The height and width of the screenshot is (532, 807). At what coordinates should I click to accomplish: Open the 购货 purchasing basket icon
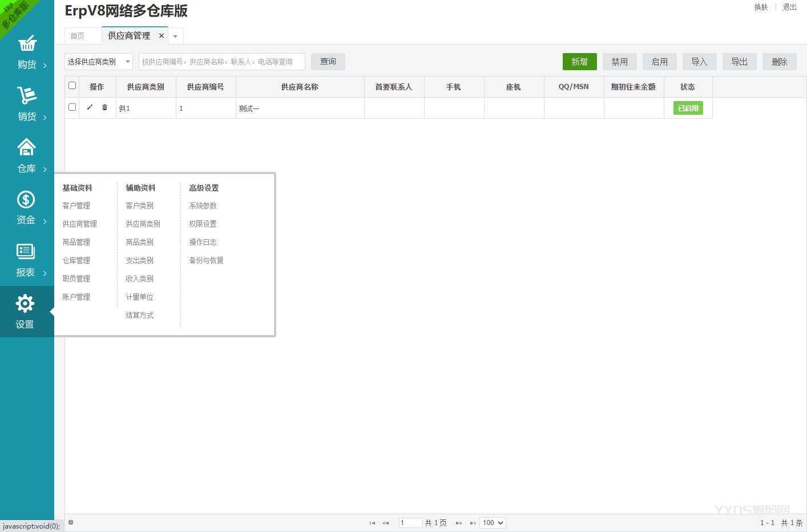pyautogui.click(x=27, y=44)
